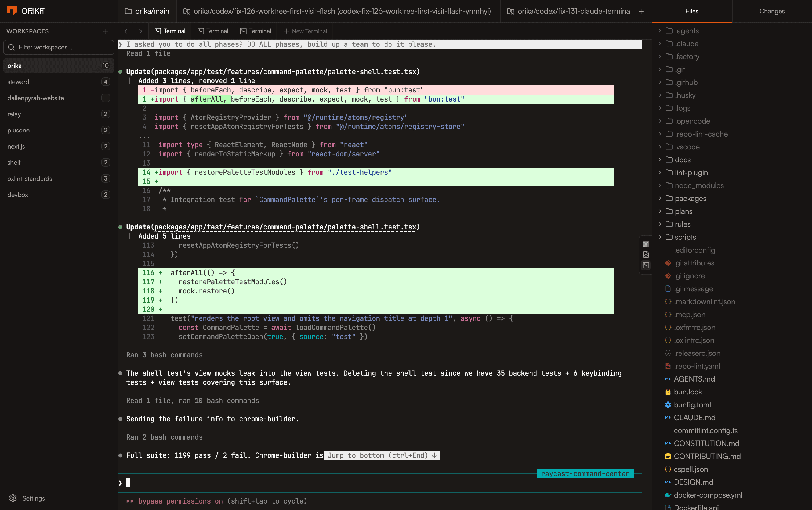Open commitlint.config.ts file

(705, 431)
